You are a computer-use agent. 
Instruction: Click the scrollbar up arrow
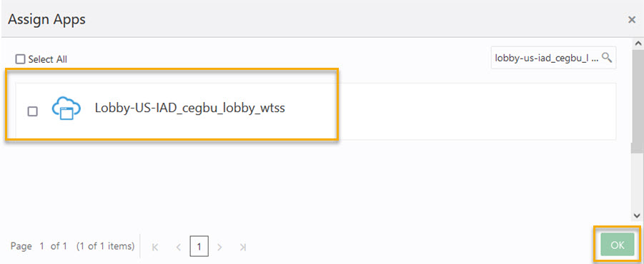pyautogui.click(x=638, y=43)
